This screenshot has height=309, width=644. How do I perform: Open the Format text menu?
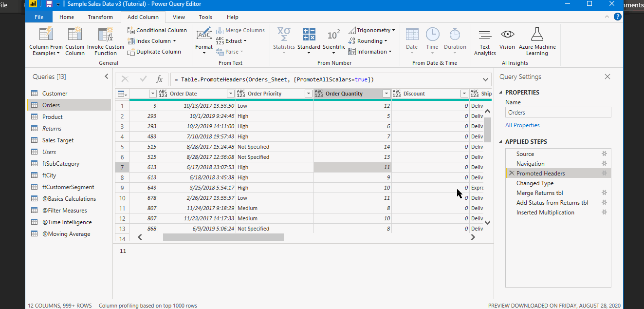coord(204,41)
